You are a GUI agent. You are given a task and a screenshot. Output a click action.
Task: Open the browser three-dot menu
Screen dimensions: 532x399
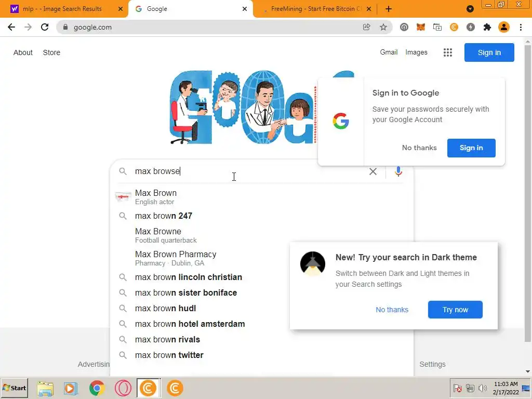coord(521,27)
